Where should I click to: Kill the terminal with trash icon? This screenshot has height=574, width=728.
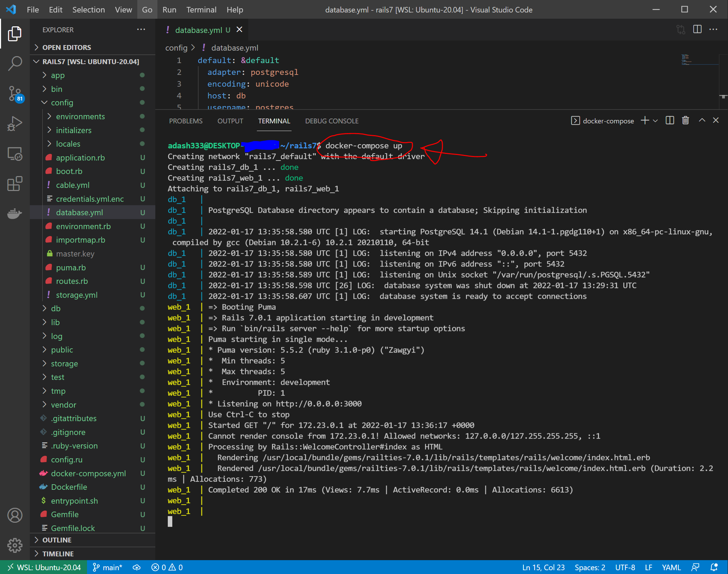click(685, 121)
